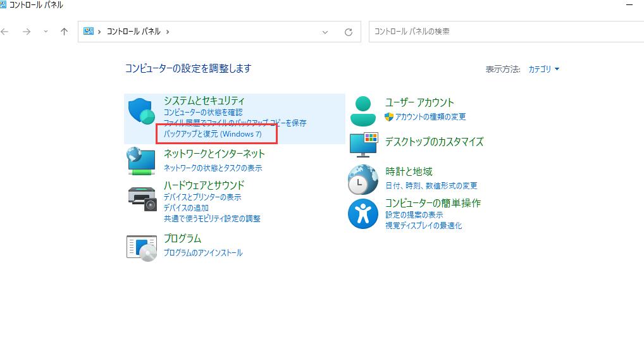Expand the breadcrumb chevron after コントロール パネル
This screenshot has width=644, height=358.
coord(168,32)
